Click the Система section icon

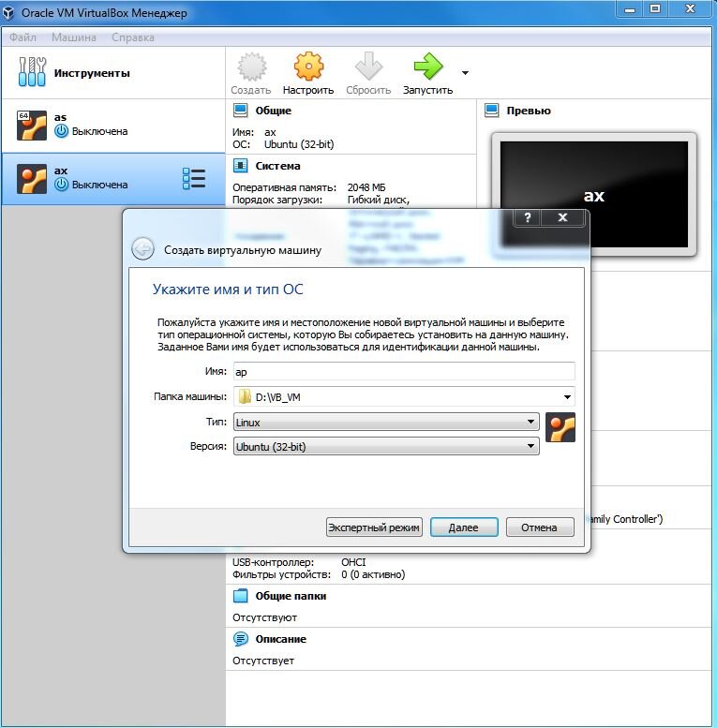click(x=240, y=166)
